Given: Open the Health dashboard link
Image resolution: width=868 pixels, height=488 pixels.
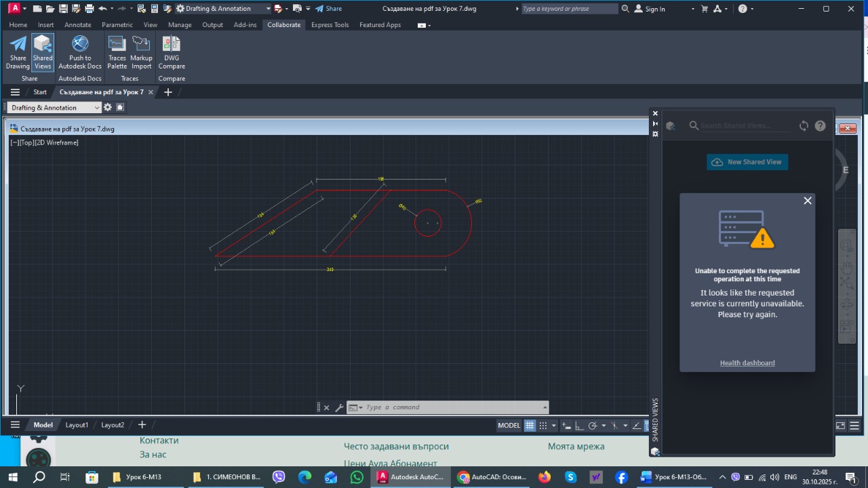Looking at the screenshot, I should click(747, 363).
